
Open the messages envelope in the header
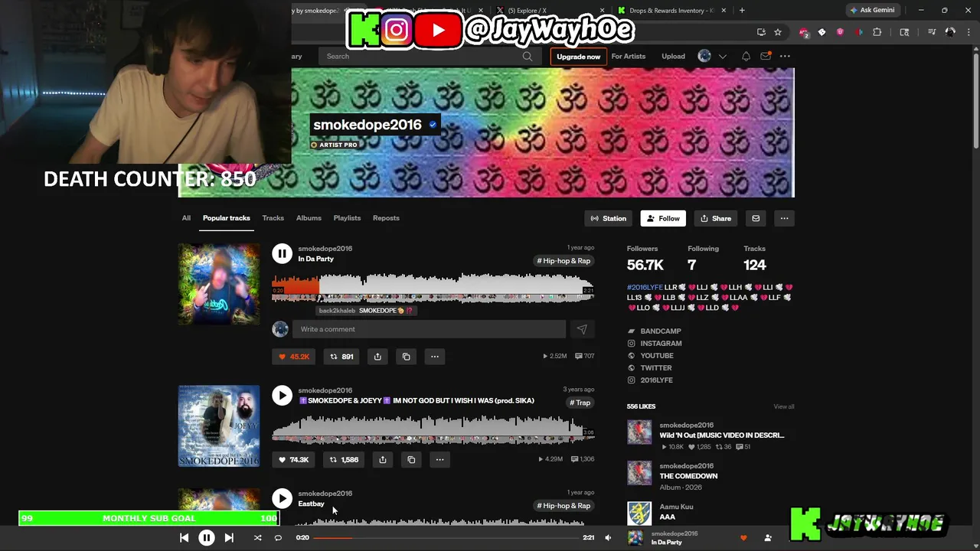[x=766, y=56]
